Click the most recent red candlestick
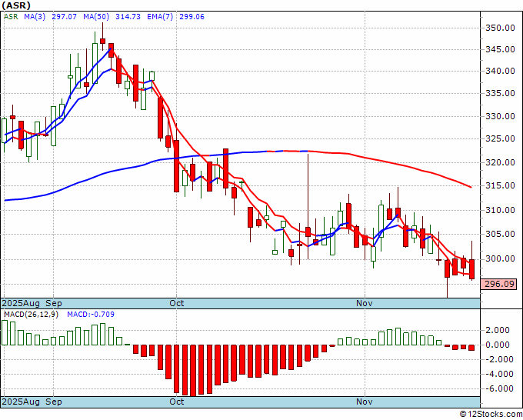 pyautogui.click(x=471, y=269)
